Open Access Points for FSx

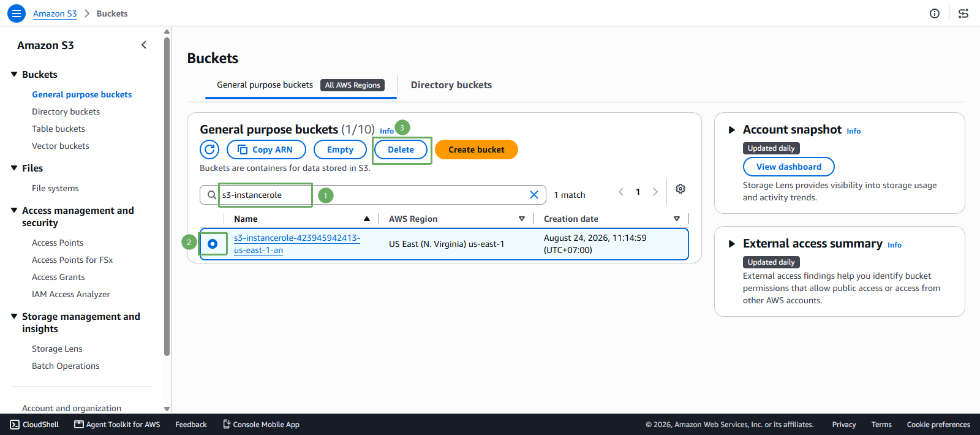point(72,260)
